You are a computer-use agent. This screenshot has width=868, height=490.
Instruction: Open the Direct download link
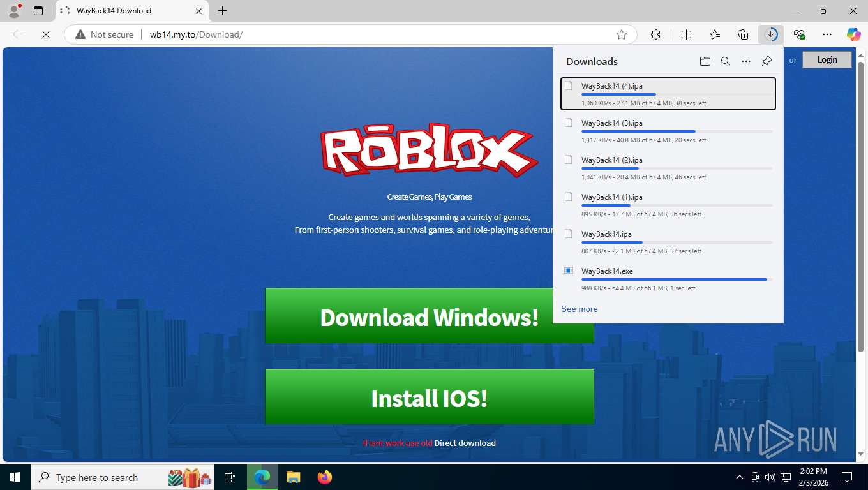(465, 443)
